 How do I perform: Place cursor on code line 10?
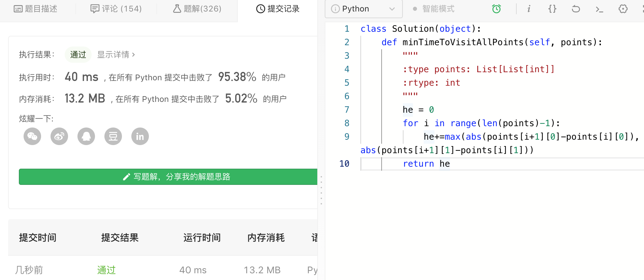point(502,164)
